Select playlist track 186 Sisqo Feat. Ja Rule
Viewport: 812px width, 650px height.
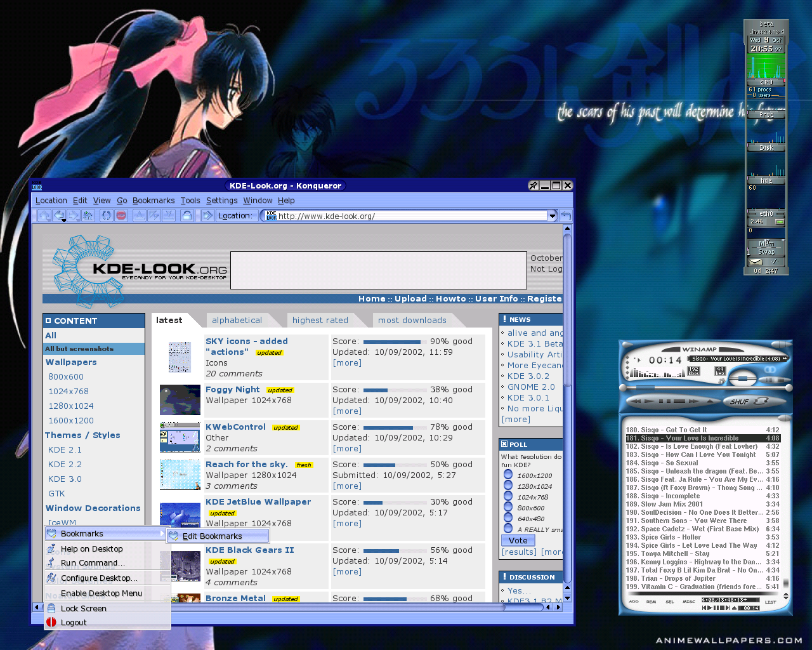pyautogui.click(x=702, y=480)
